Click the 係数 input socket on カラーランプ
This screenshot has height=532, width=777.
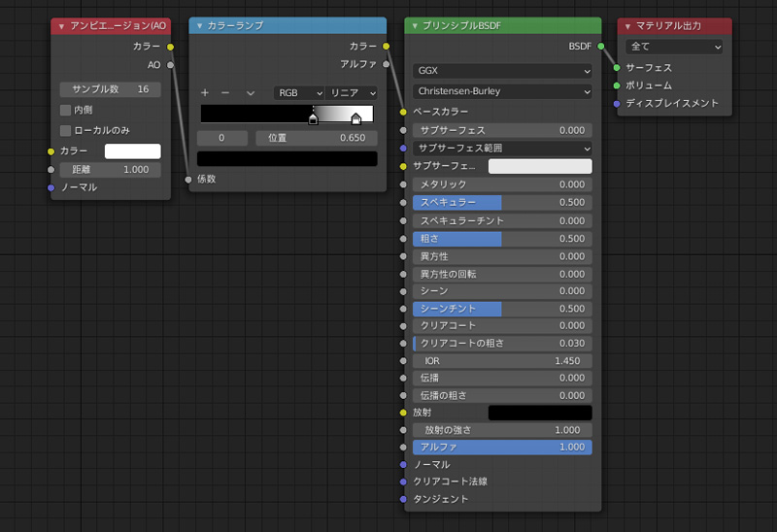coord(188,179)
